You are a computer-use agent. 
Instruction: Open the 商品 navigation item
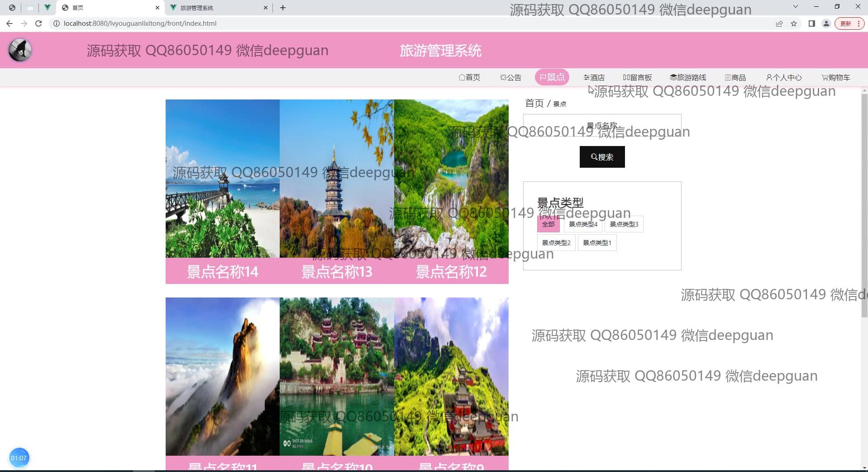coord(735,77)
